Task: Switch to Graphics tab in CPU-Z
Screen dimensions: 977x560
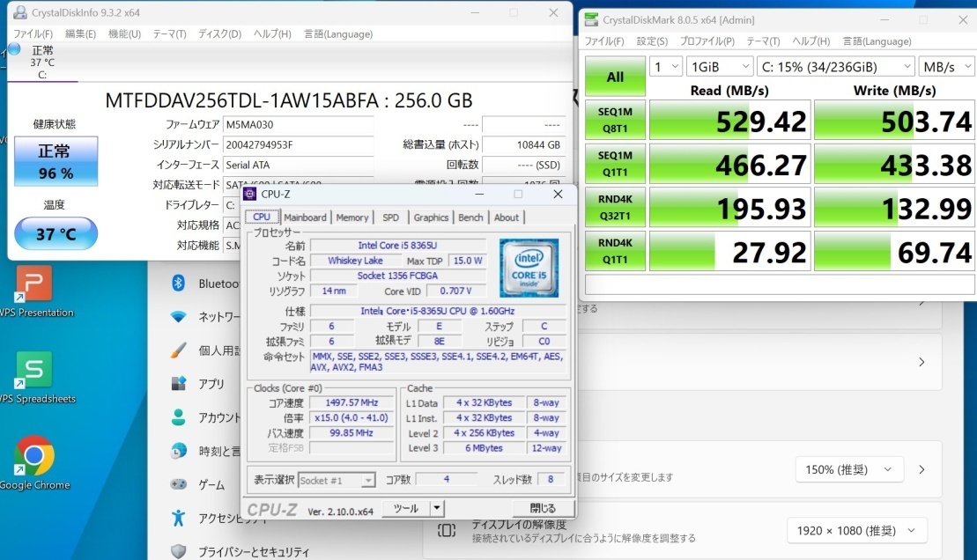Action: 431,217
